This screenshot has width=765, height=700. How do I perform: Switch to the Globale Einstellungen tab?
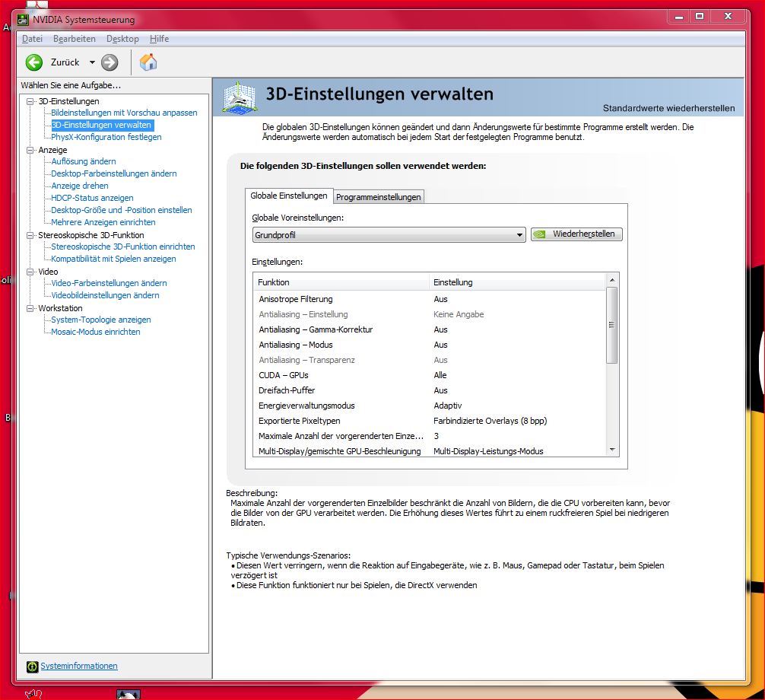289,196
